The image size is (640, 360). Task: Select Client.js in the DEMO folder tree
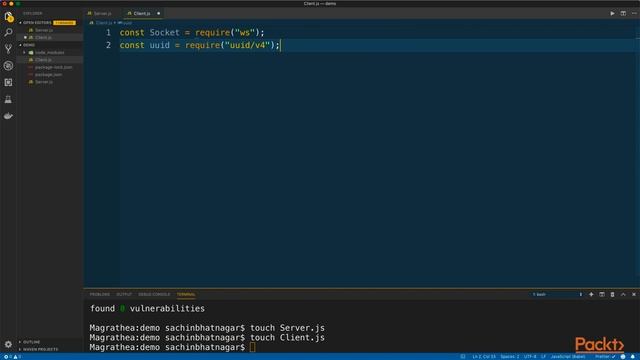click(43, 60)
